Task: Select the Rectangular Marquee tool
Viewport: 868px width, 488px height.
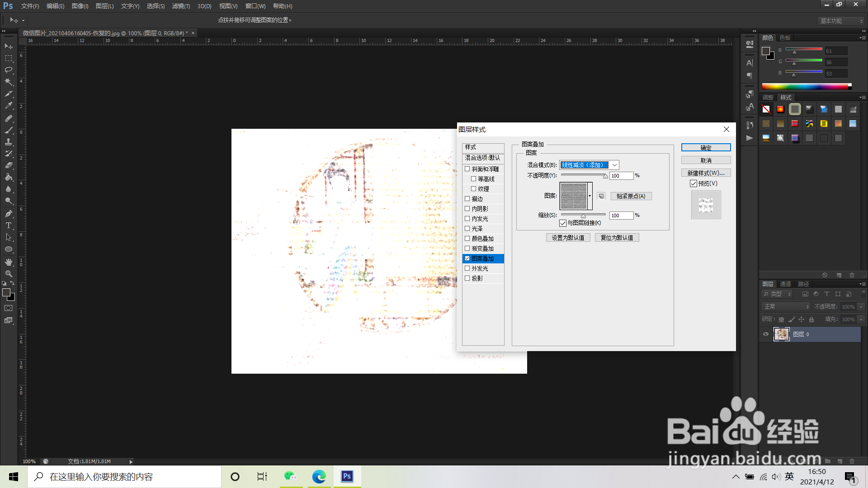Action: coord(9,58)
